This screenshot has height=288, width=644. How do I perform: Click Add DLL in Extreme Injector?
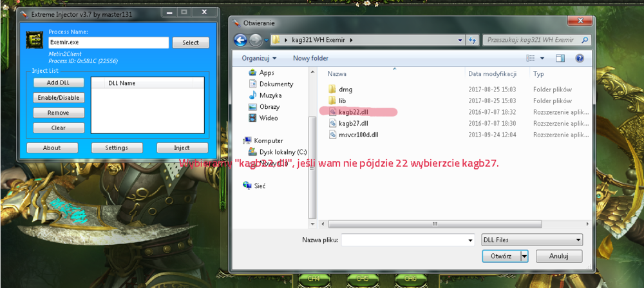[59, 82]
